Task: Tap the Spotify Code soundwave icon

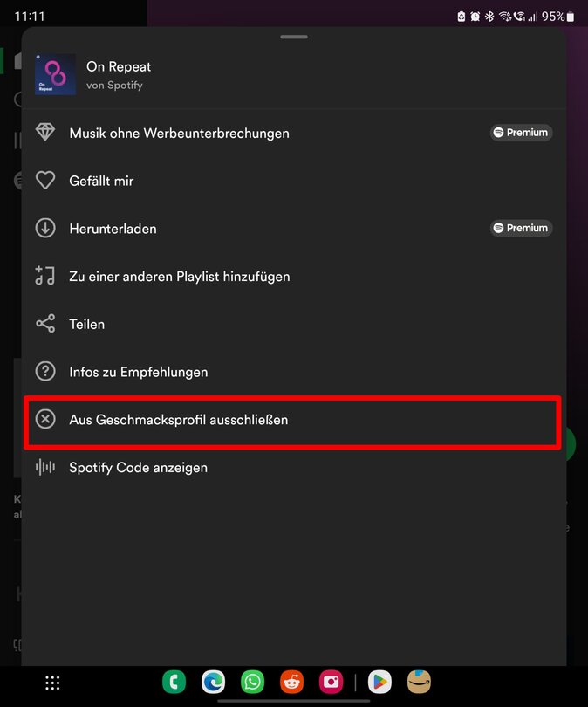Action: pos(45,467)
